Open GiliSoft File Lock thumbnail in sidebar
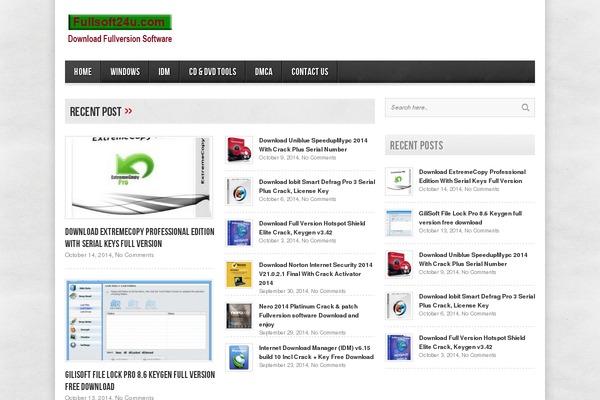Screen dimensions: 600x400 [x=399, y=223]
